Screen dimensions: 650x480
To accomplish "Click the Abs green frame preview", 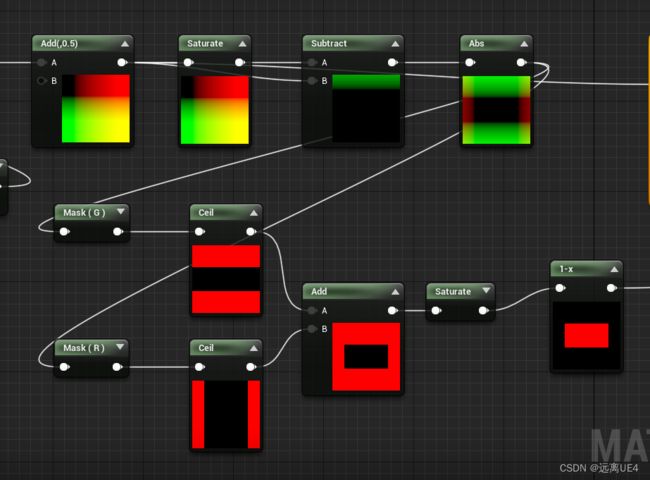I will click(496, 110).
